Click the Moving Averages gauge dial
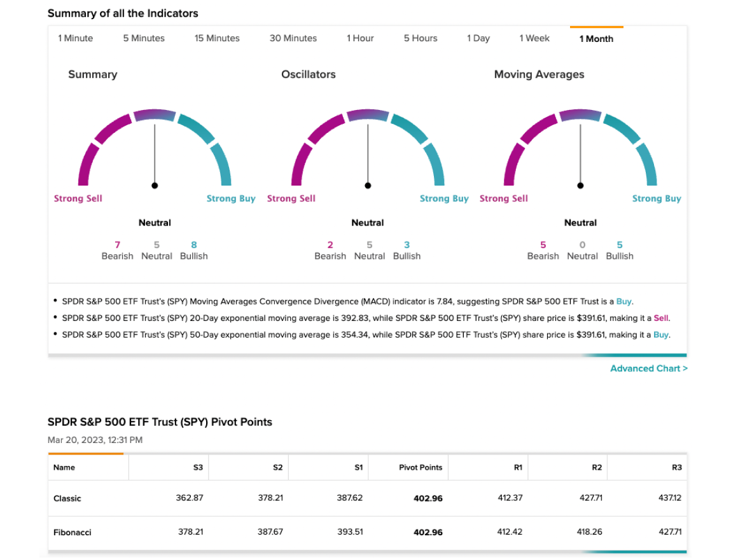The height and width of the screenshot is (560, 731). click(580, 147)
